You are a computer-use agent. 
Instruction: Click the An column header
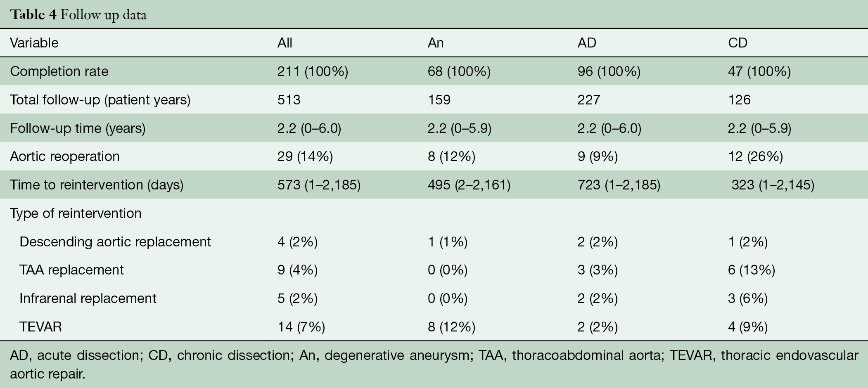[x=436, y=43]
